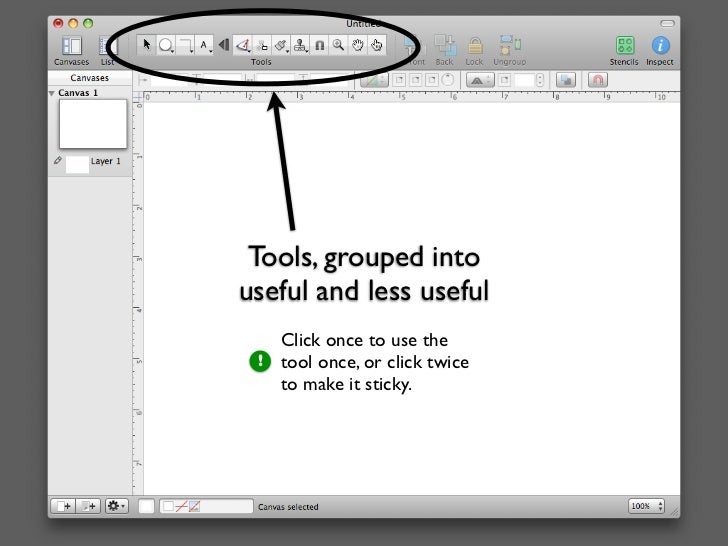Toggle the toolbar pill button in title bar
This screenshot has height=546, width=728.
(x=667, y=23)
